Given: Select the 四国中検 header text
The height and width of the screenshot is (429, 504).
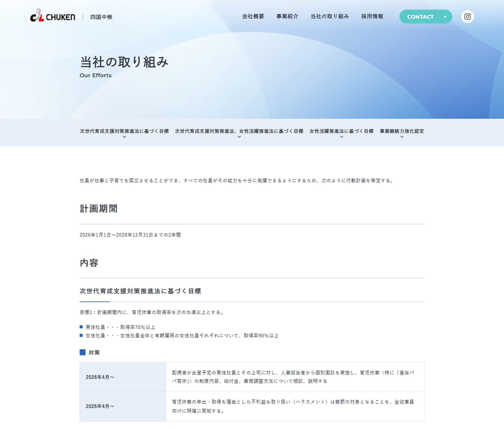Looking at the screenshot, I should pos(101,17).
